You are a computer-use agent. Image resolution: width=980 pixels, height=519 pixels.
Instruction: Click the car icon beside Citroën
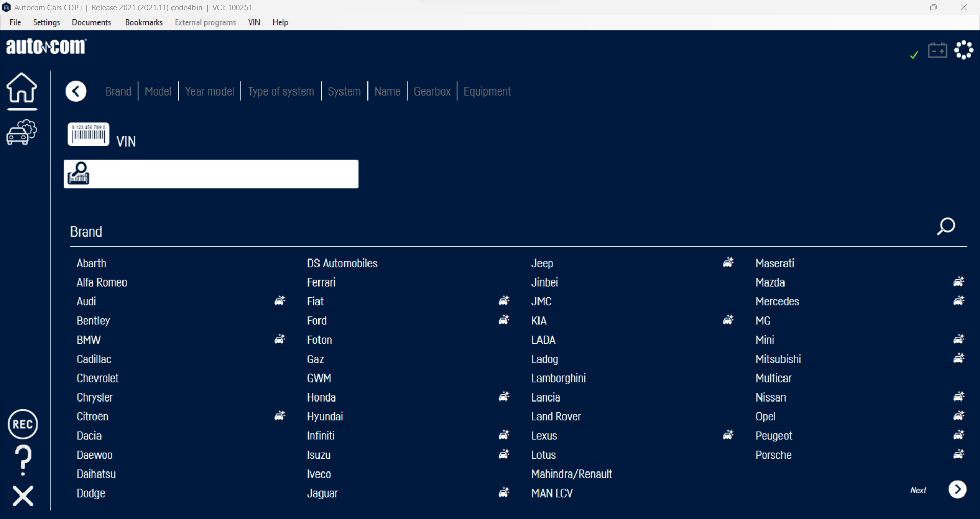[280, 416]
